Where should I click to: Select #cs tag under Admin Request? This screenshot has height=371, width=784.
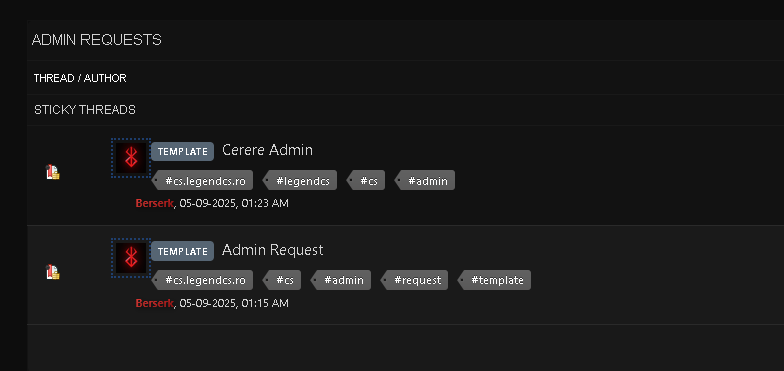[282, 280]
